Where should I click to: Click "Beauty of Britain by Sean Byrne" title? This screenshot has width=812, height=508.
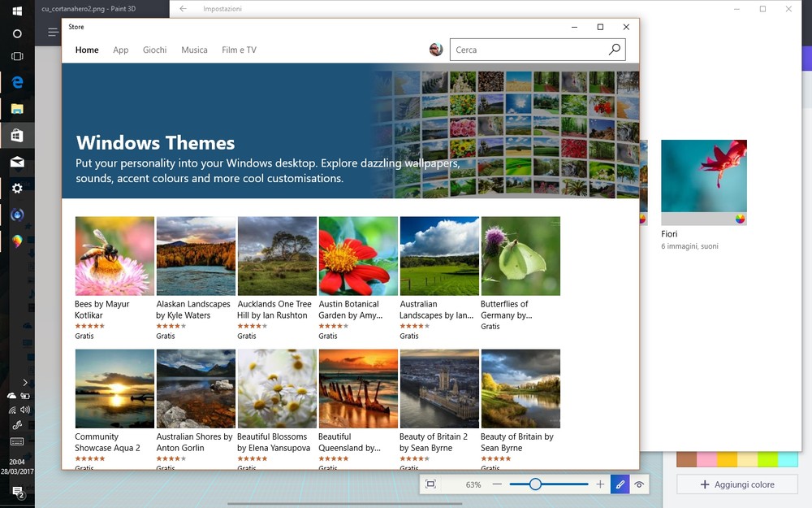pyautogui.click(x=516, y=442)
